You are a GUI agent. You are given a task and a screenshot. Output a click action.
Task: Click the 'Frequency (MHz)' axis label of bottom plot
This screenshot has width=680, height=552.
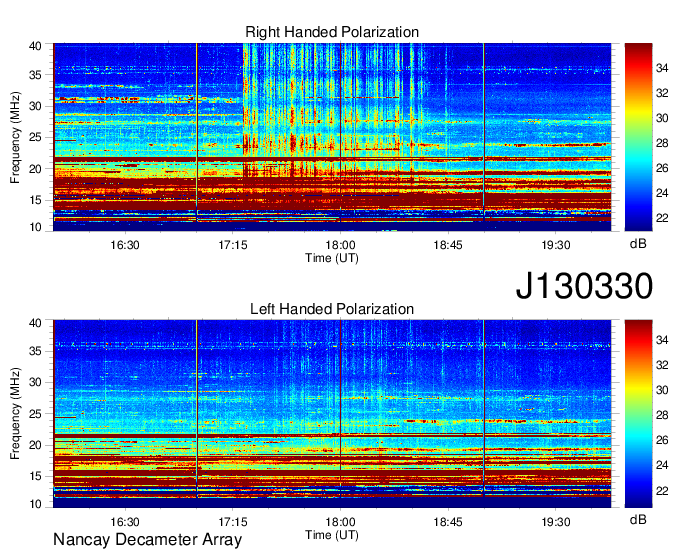[15, 414]
